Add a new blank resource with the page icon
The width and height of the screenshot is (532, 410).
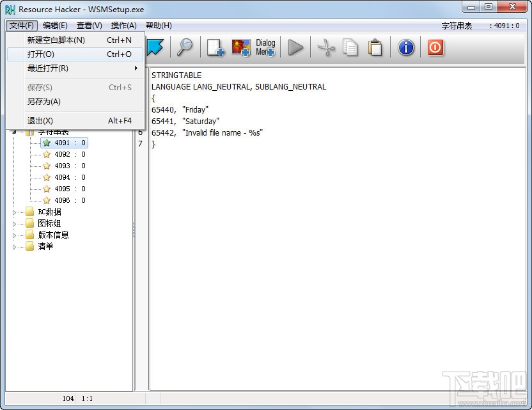pyautogui.click(x=214, y=47)
